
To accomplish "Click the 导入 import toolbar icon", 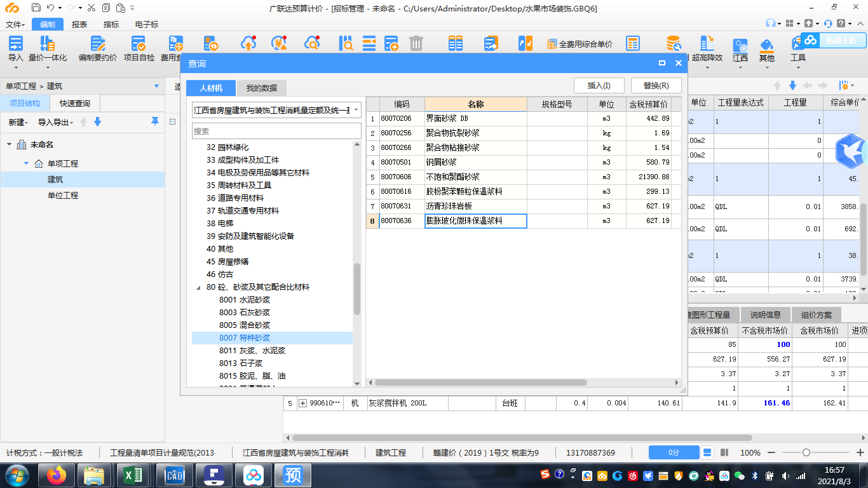I will (x=15, y=48).
